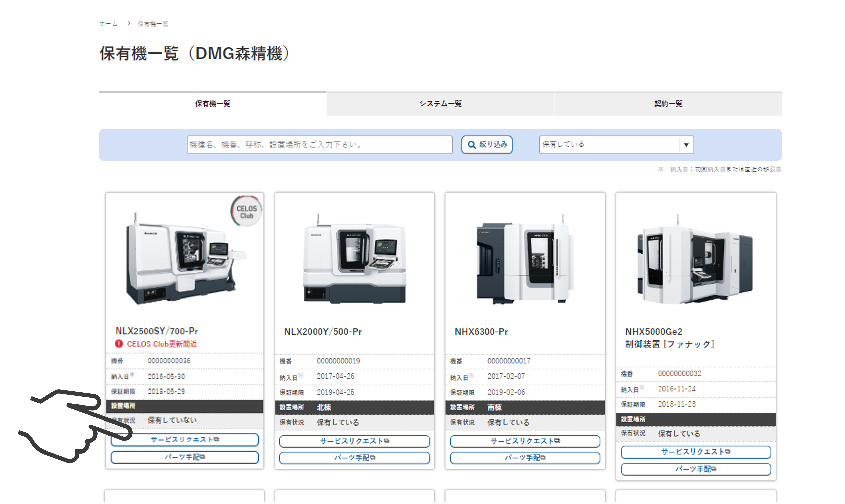845x504 pixels.
Task: Click warranty date 2019-04-25
Action: coord(335,392)
